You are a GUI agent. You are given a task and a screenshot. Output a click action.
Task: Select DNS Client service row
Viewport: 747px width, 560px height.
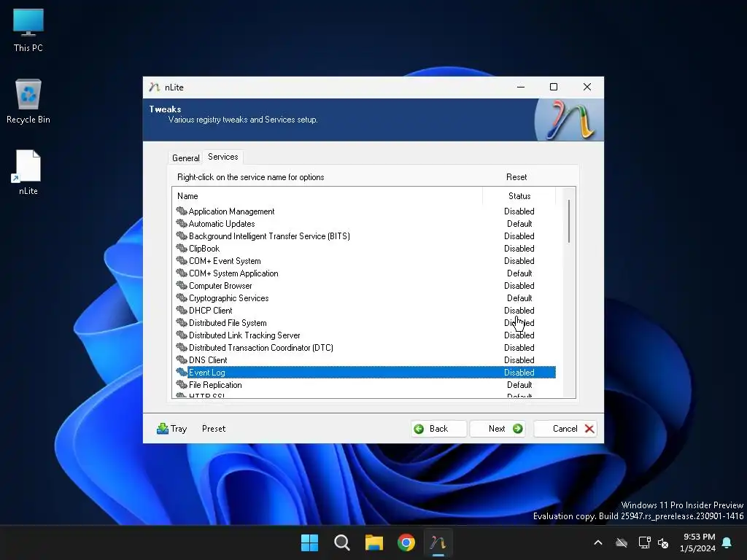coord(365,359)
